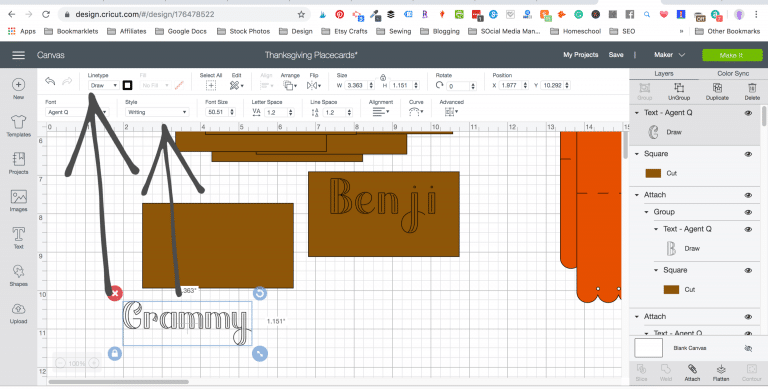Click the Undo arrow
This screenshot has height=389, width=768.
click(50, 81)
